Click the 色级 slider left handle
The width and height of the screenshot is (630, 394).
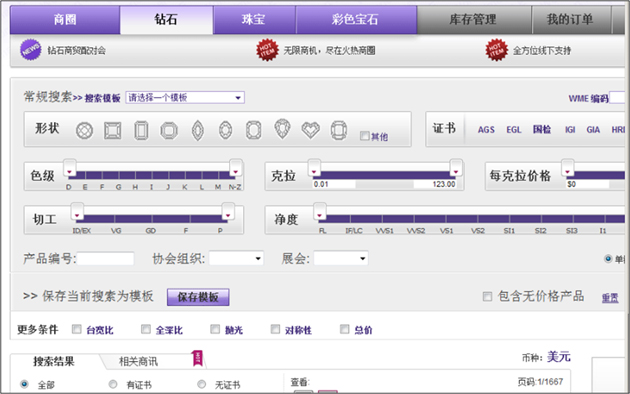tap(70, 167)
